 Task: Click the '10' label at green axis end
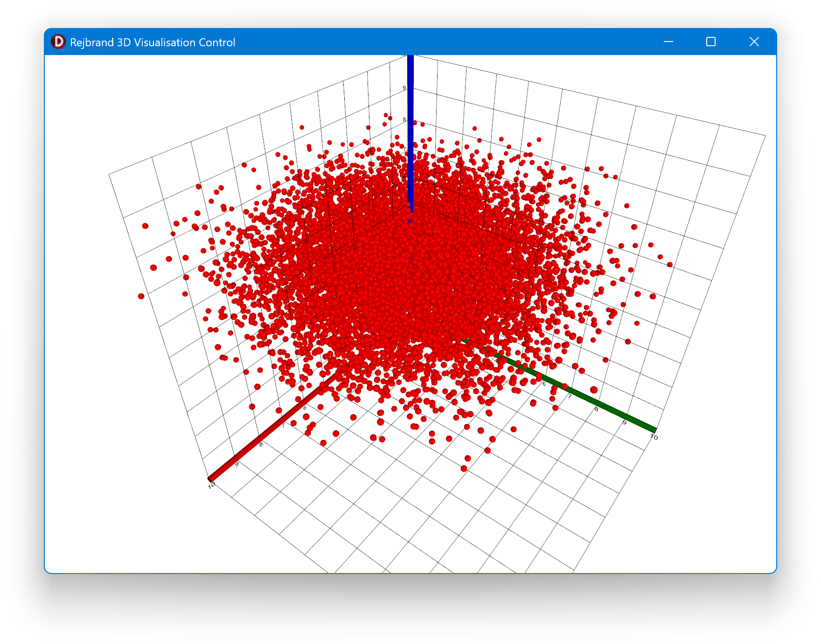tap(654, 437)
